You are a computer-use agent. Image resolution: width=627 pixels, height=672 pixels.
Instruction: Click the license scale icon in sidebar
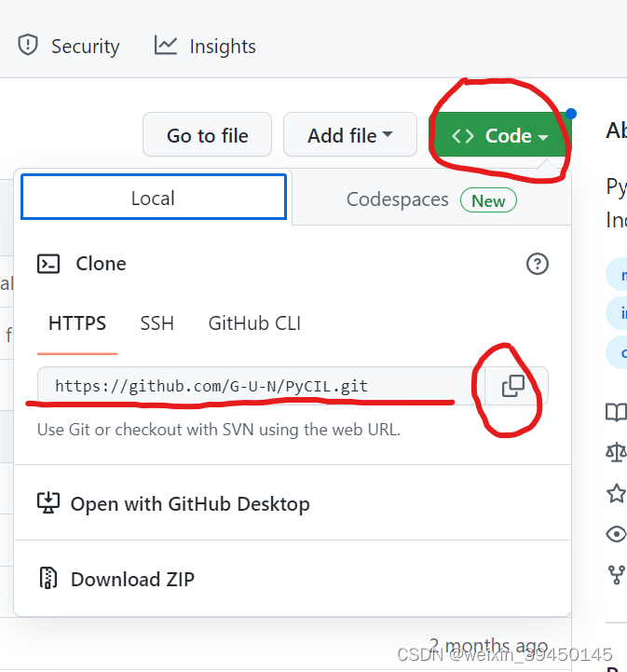(617, 453)
